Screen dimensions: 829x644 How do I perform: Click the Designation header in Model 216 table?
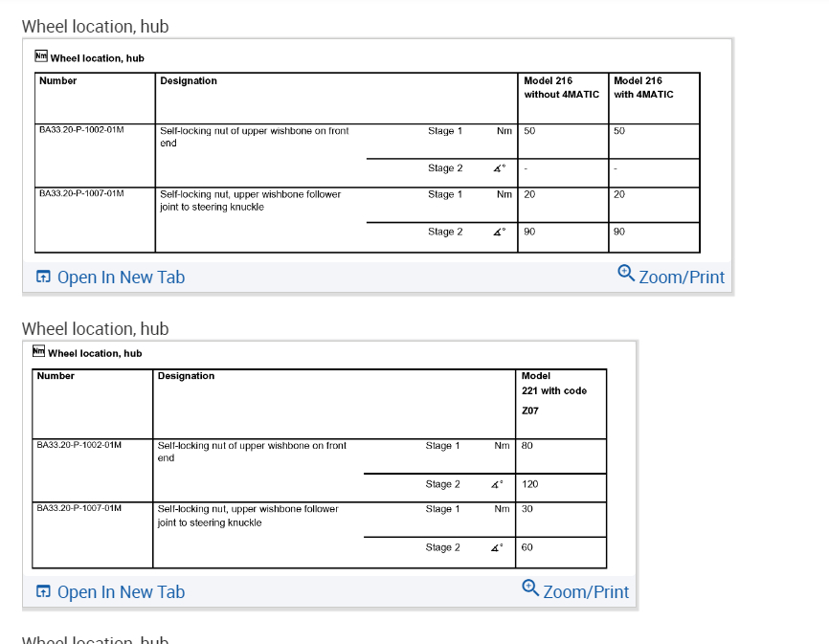(x=189, y=81)
